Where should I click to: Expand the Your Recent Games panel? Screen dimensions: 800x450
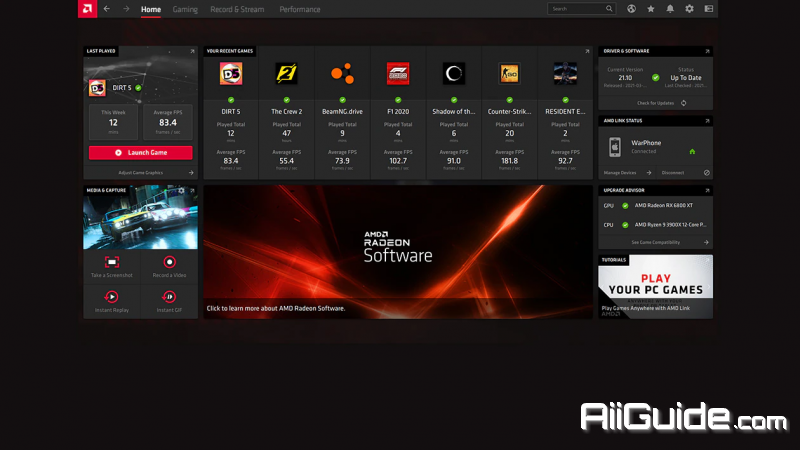(x=587, y=51)
